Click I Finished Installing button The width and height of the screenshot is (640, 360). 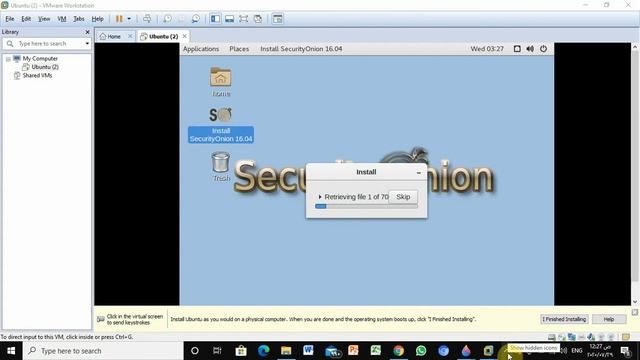[564, 319]
